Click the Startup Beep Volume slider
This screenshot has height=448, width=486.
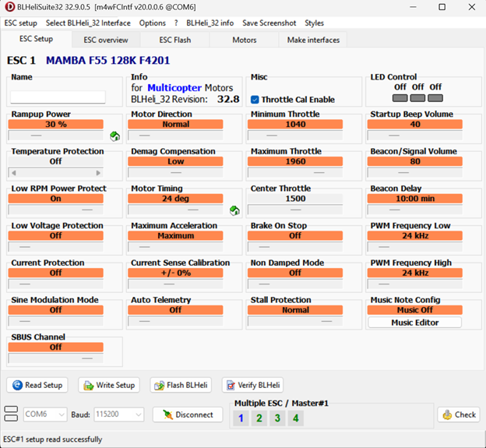pos(414,136)
